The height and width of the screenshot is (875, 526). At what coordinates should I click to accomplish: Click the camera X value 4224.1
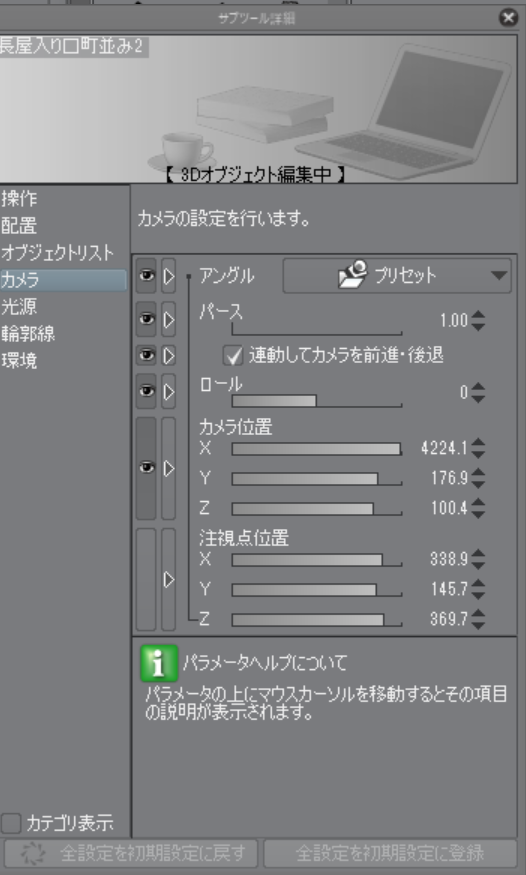point(444,448)
